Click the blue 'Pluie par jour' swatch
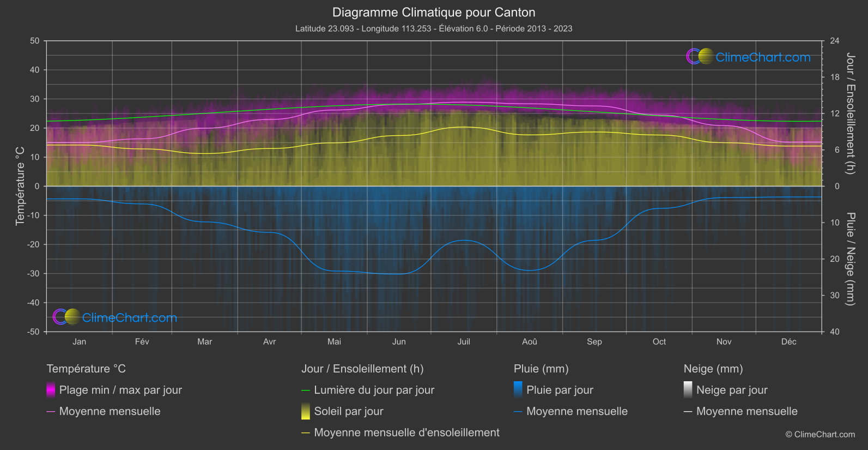Image resolution: width=868 pixels, height=450 pixels. click(x=518, y=389)
